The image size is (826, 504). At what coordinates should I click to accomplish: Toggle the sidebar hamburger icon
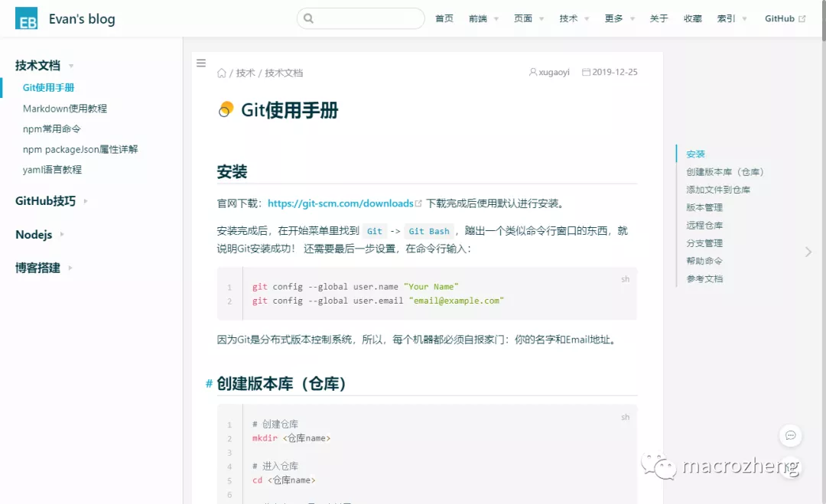201,63
